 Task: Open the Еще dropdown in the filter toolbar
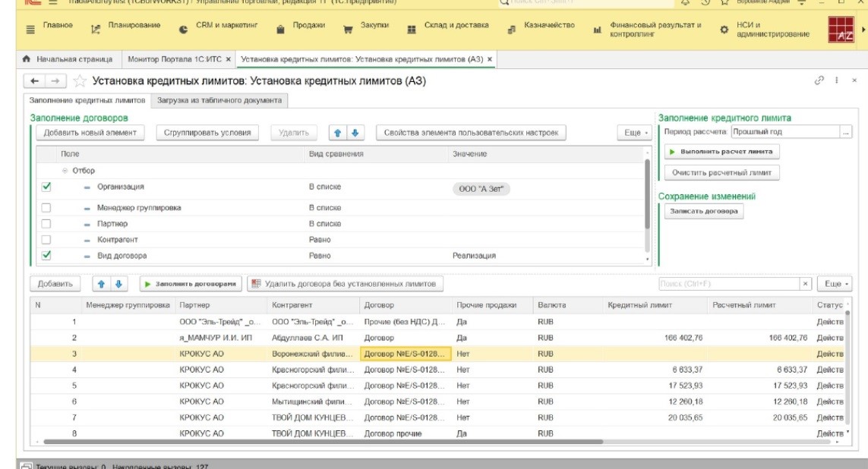pyautogui.click(x=635, y=133)
